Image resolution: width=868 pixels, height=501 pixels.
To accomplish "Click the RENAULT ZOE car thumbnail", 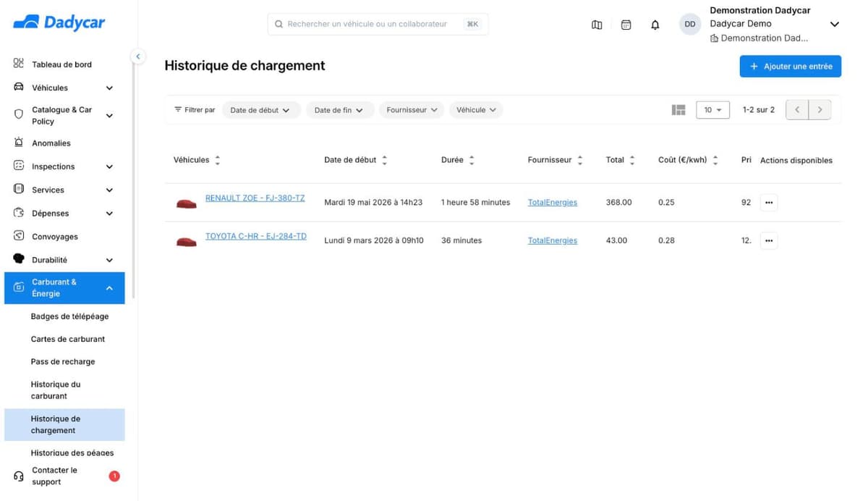I will [187, 203].
